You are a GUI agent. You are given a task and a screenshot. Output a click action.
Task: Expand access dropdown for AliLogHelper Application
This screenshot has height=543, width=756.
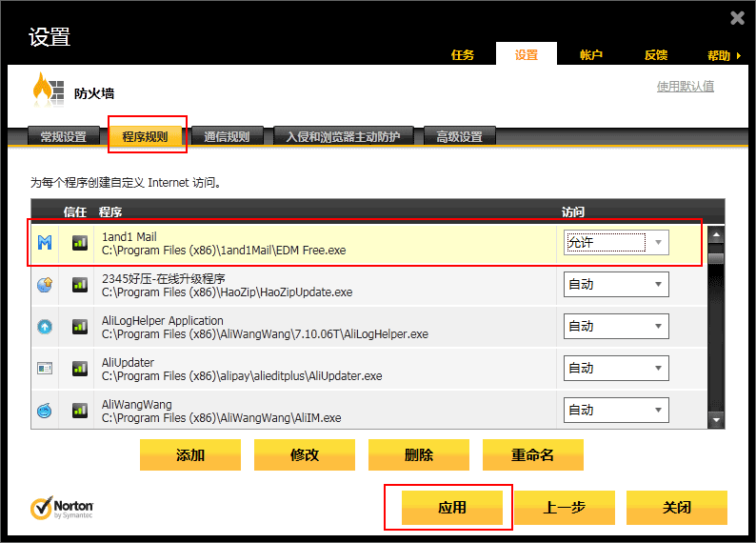657,327
